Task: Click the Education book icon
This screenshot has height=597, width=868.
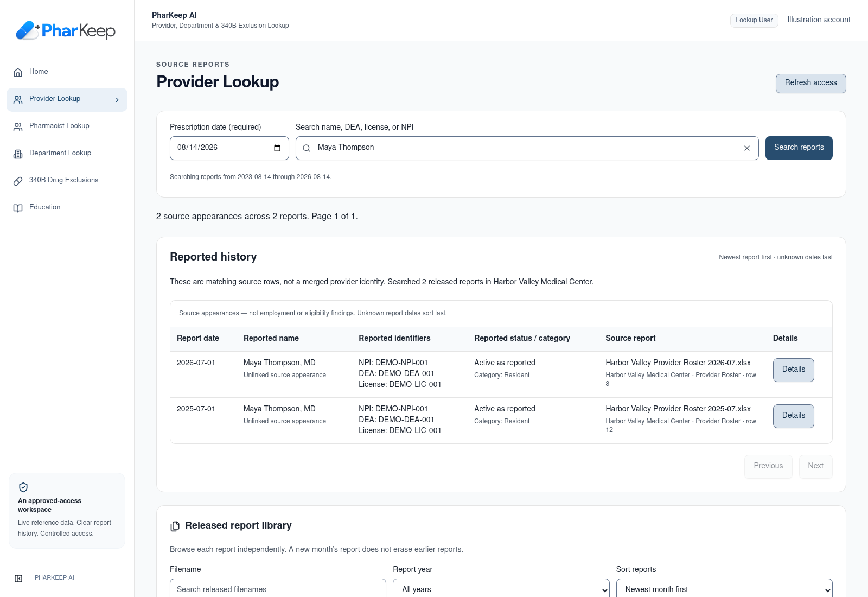Action: [x=18, y=208]
